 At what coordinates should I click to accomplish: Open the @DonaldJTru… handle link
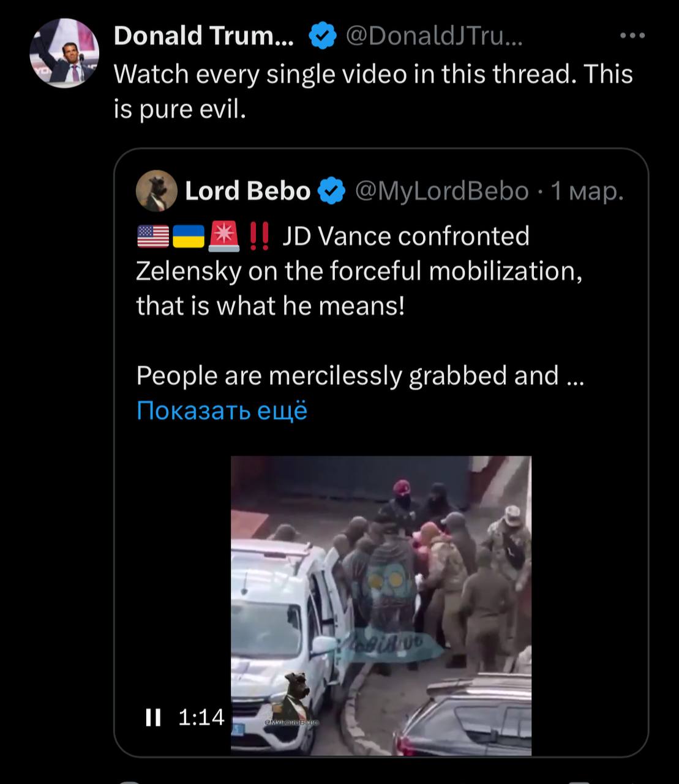tap(434, 37)
